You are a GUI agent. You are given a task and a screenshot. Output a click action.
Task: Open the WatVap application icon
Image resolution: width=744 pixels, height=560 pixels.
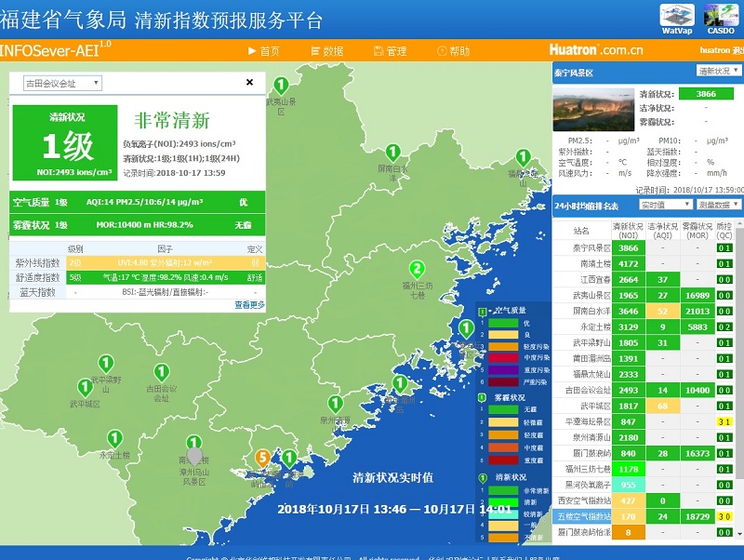pyautogui.click(x=676, y=16)
